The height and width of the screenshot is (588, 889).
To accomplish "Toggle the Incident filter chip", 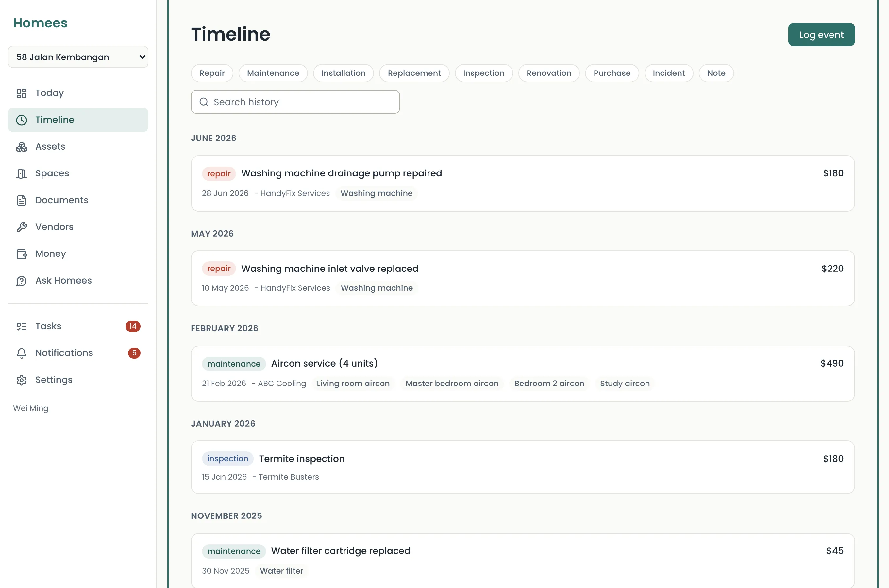I will click(668, 73).
